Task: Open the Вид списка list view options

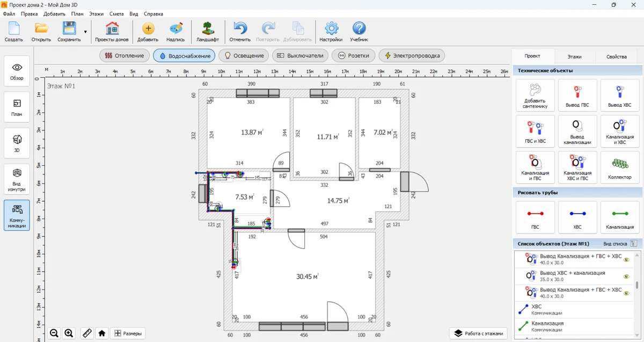Action: pyautogui.click(x=633, y=243)
